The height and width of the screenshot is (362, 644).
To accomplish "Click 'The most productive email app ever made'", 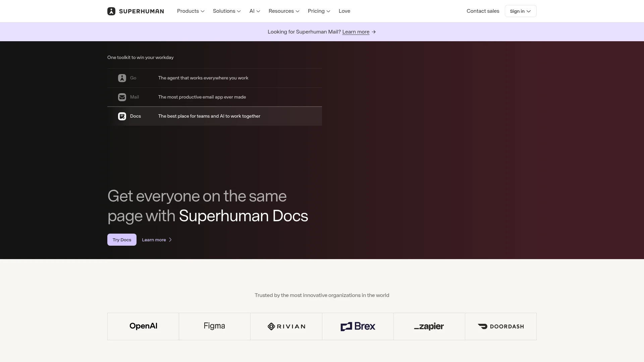I will point(202,97).
